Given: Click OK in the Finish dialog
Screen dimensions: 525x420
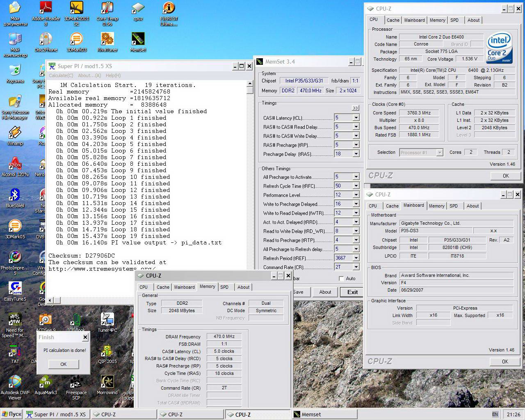Looking at the screenshot, I should (x=64, y=364).
